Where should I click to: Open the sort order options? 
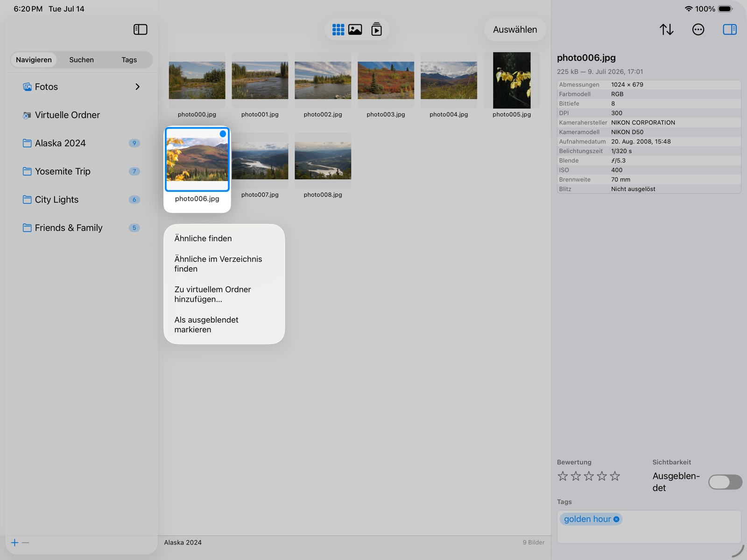click(666, 29)
